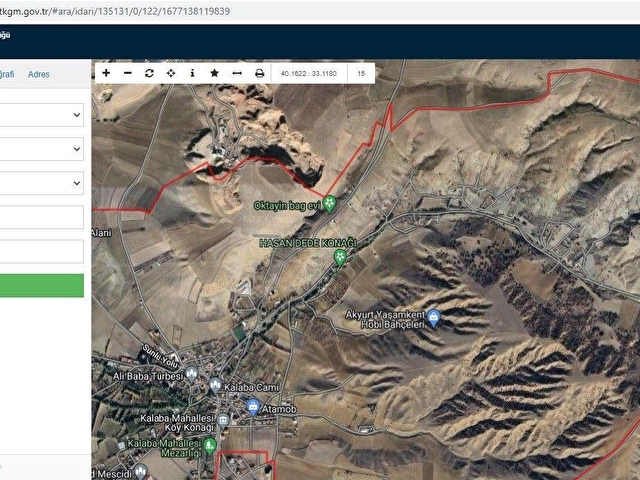
Task: Activate the info query tool
Action: coord(193,73)
